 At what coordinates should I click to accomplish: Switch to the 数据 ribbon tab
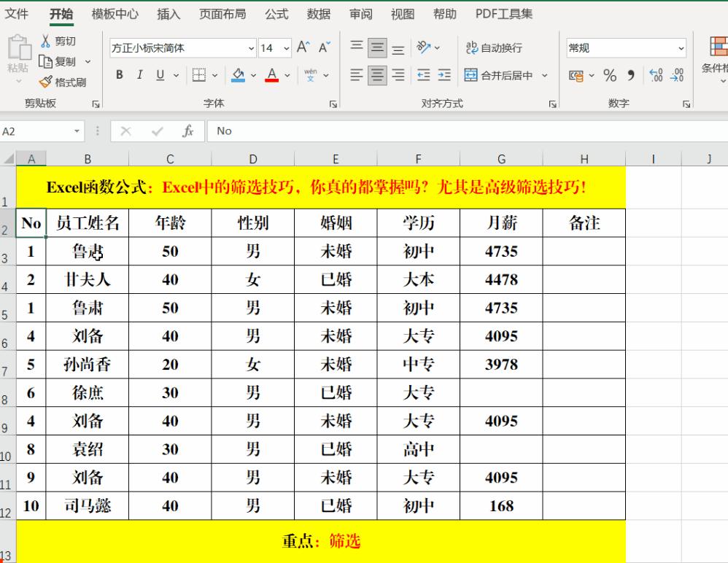tap(319, 13)
